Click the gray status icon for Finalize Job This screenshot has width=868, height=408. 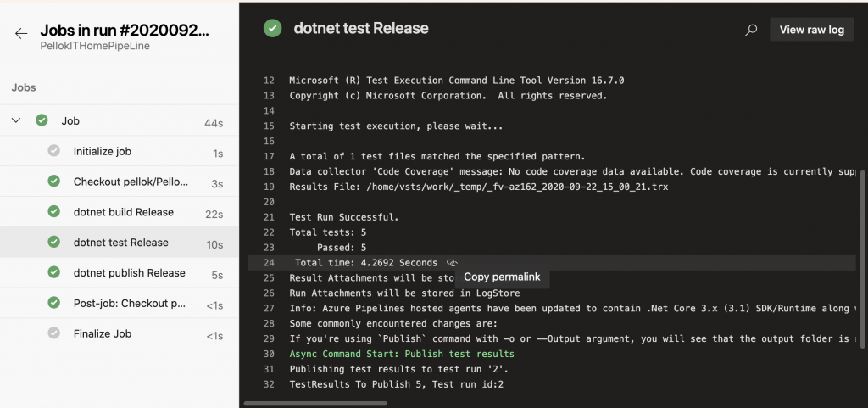[x=54, y=333]
